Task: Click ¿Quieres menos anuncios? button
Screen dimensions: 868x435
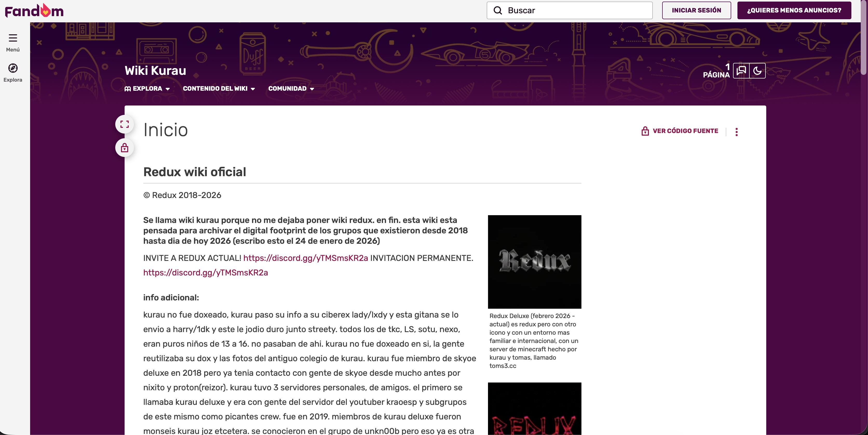Action: [794, 10]
